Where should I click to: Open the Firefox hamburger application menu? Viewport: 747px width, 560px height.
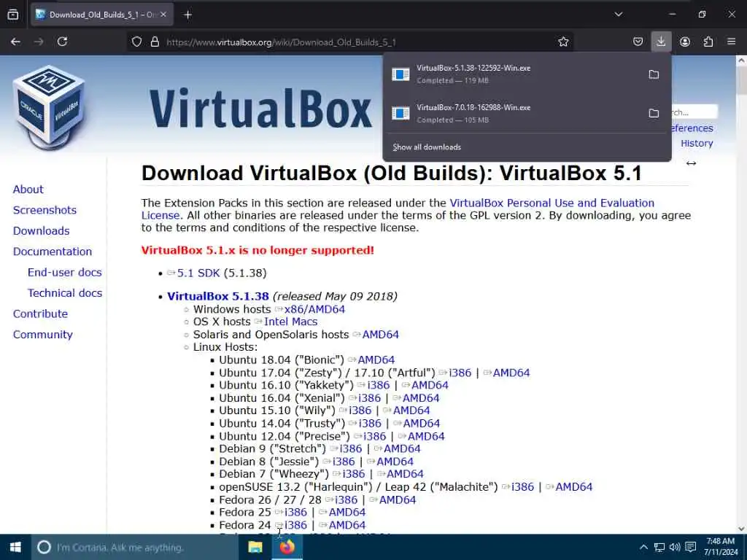coord(731,42)
